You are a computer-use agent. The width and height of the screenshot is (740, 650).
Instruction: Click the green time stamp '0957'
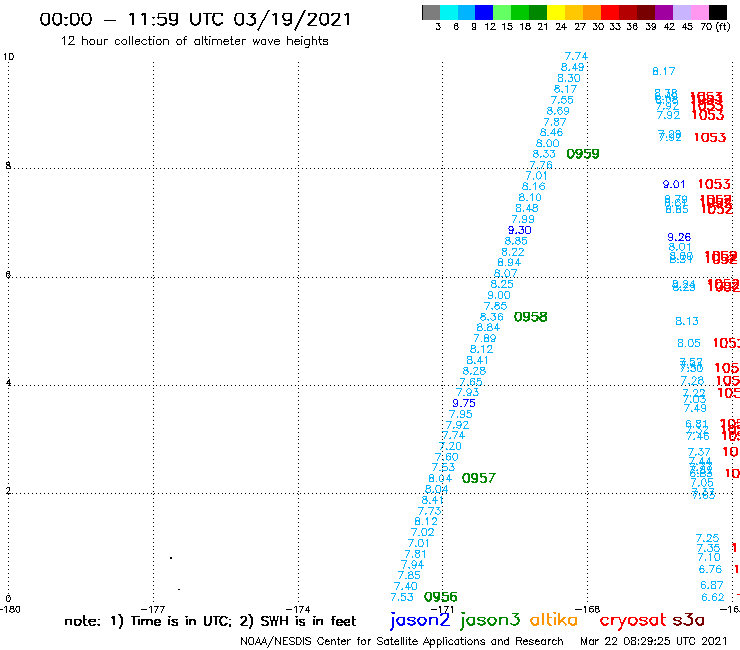(479, 478)
